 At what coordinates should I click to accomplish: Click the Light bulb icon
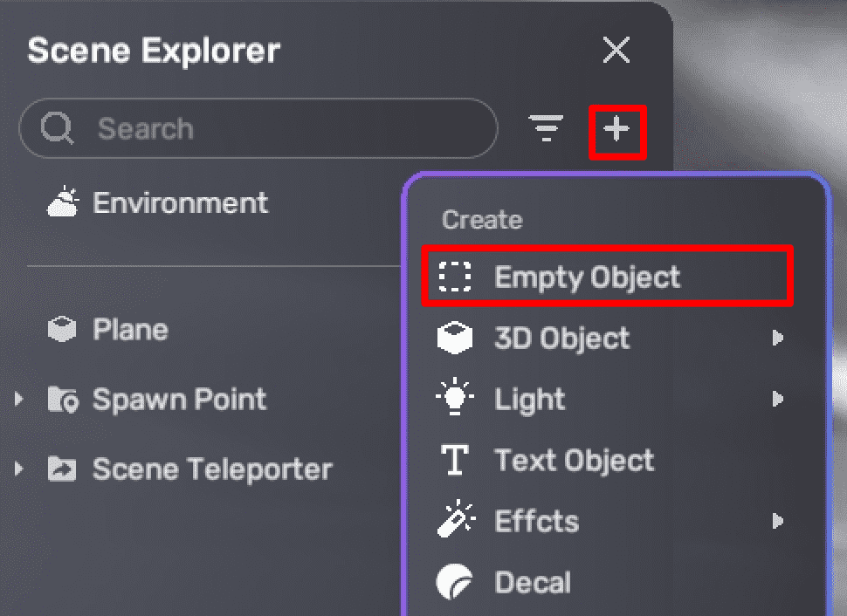[x=455, y=400]
